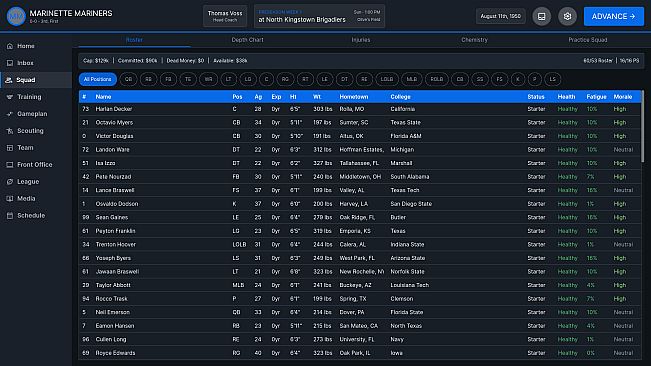651x366 pixels.
Task: Filter the roster by QB position
Action: pyautogui.click(x=129, y=79)
